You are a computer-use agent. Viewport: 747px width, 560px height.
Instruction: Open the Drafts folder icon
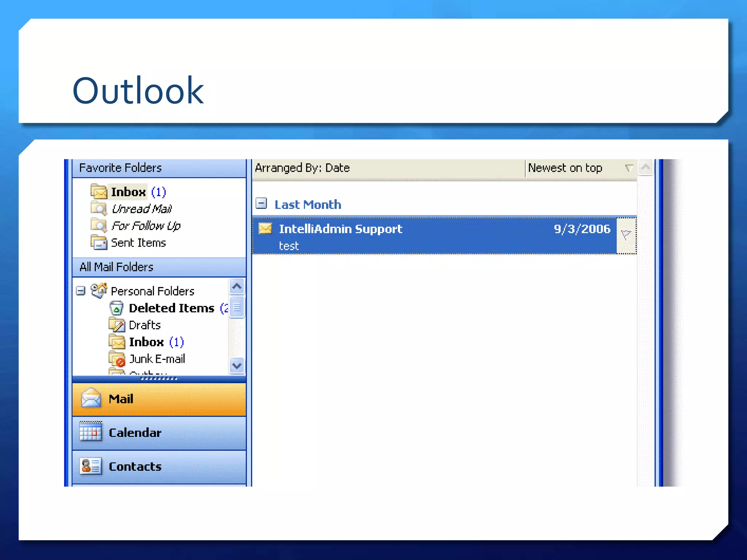pyautogui.click(x=117, y=324)
